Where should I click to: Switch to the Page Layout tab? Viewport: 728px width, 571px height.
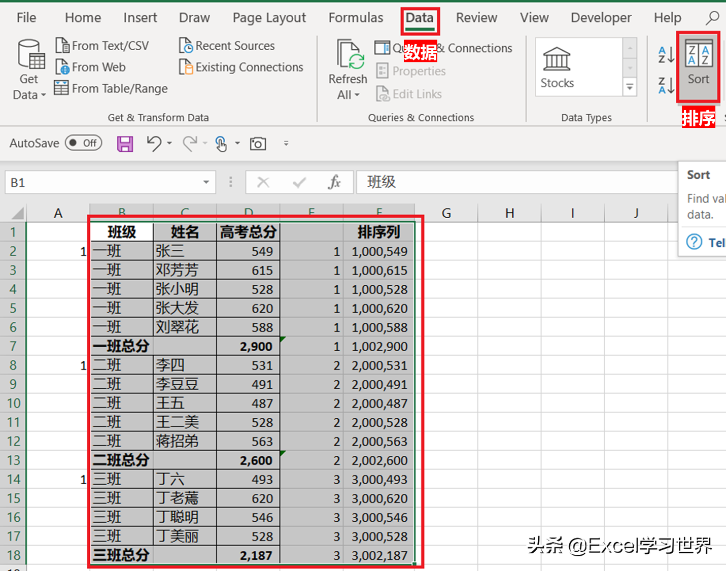[x=269, y=18]
